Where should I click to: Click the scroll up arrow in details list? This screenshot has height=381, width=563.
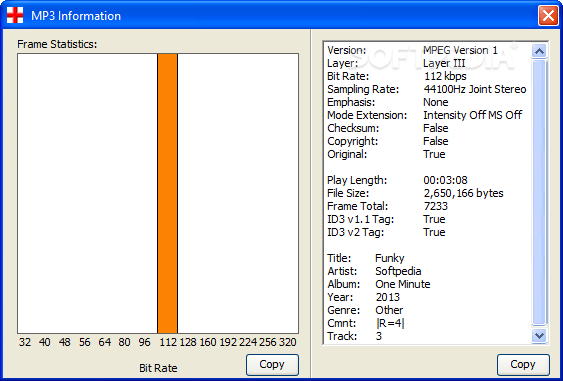coord(539,51)
